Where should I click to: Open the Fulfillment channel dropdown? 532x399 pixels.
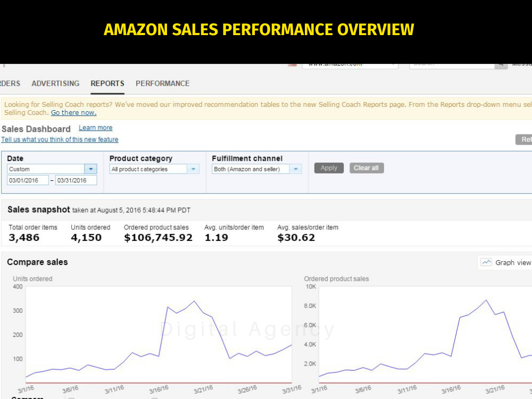257,169
